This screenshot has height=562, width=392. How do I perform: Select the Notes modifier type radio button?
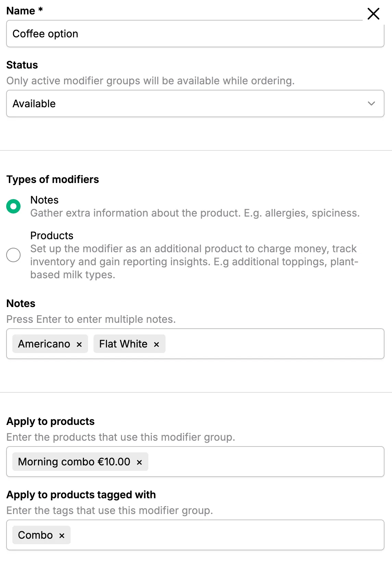[x=13, y=206]
